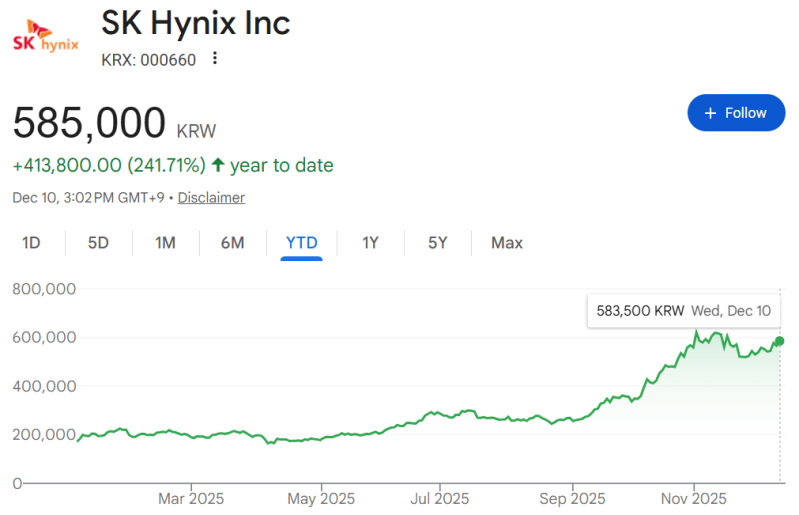This screenshot has width=799, height=515.
Task: Select the YTD tab
Action: click(301, 243)
